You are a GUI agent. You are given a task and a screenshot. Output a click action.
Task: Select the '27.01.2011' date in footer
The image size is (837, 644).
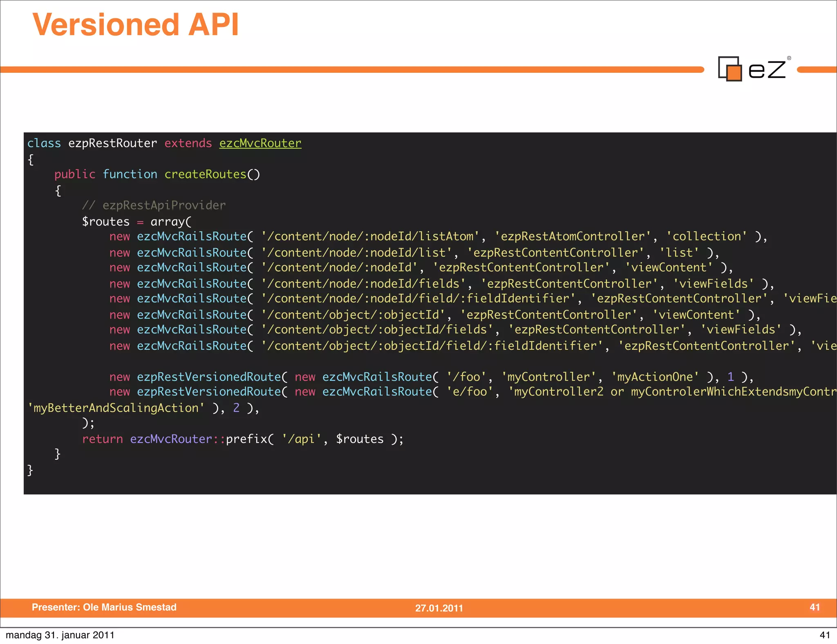tap(439, 608)
